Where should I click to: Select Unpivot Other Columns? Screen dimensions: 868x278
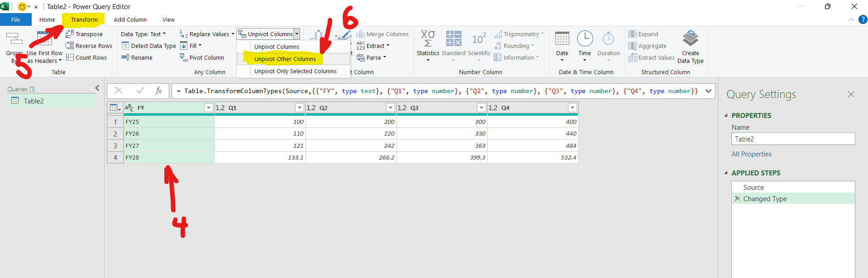(293, 59)
